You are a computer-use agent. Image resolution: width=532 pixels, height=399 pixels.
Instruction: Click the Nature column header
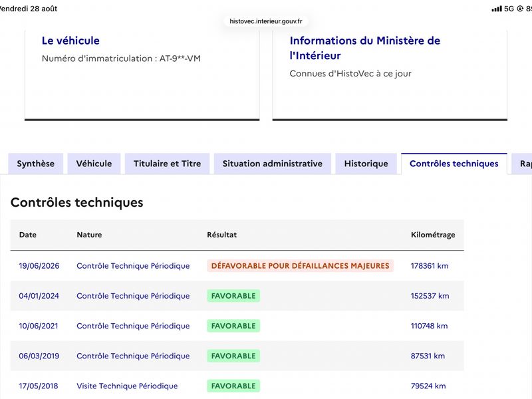tap(89, 235)
